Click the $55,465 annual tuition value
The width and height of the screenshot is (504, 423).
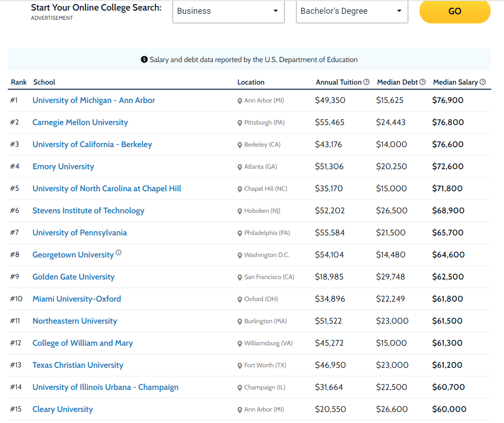click(x=330, y=122)
